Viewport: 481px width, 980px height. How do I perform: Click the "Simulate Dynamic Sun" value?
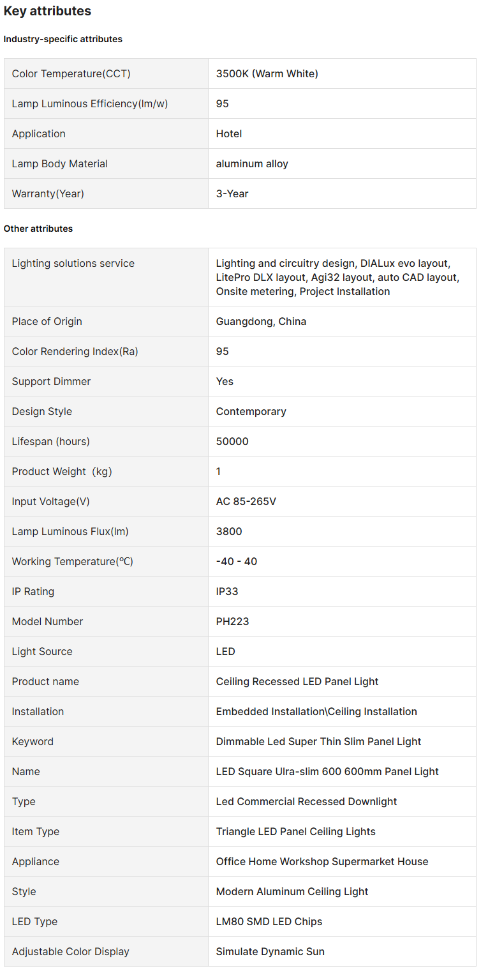click(x=270, y=951)
